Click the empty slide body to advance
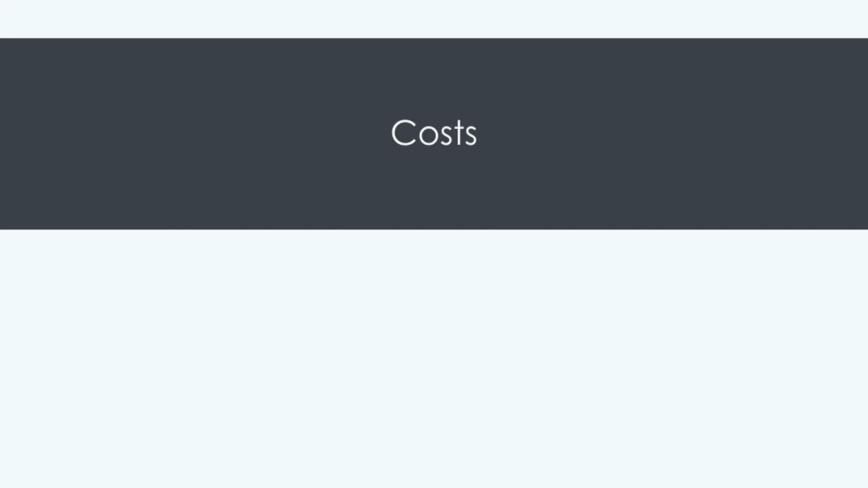Image resolution: width=868 pixels, height=488 pixels. [434, 359]
